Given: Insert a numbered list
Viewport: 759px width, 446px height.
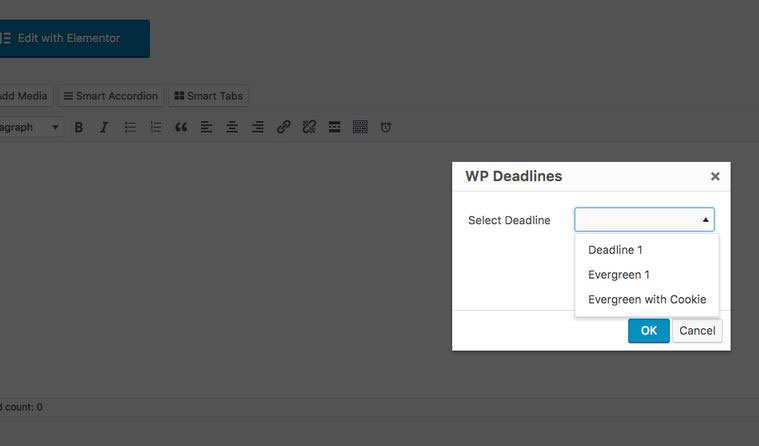Looking at the screenshot, I should click(x=155, y=127).
